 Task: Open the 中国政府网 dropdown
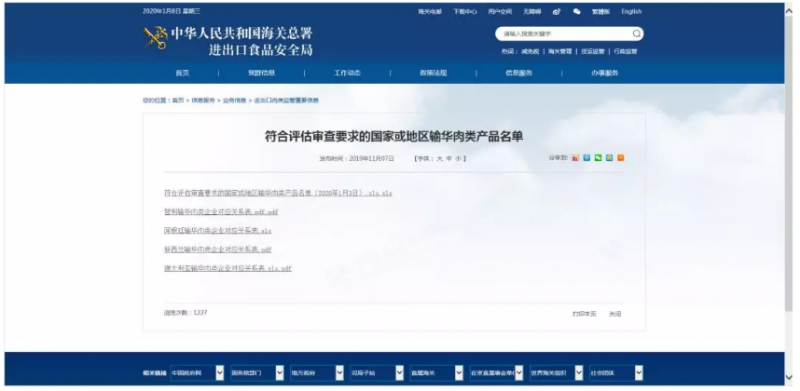tap(197, 373)
